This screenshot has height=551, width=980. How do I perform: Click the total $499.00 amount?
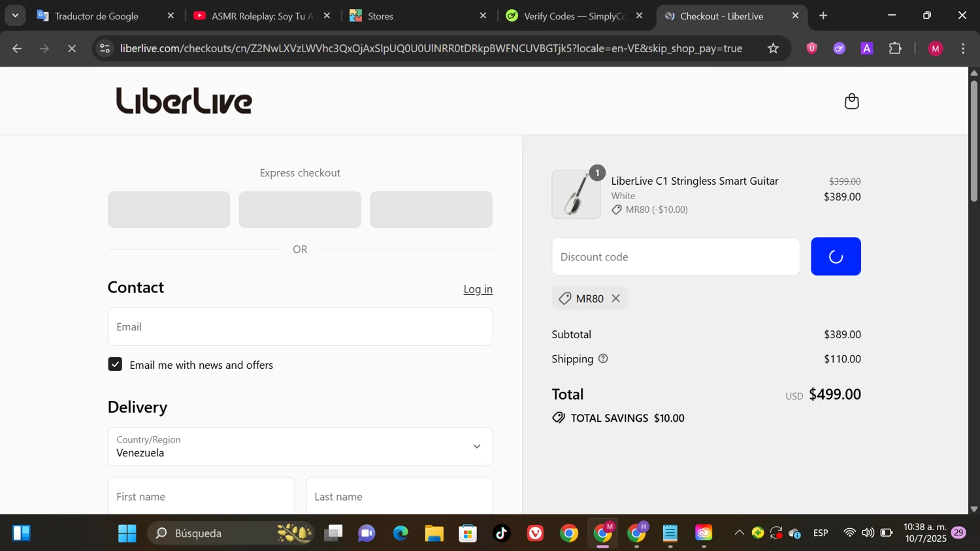point(834,394)
